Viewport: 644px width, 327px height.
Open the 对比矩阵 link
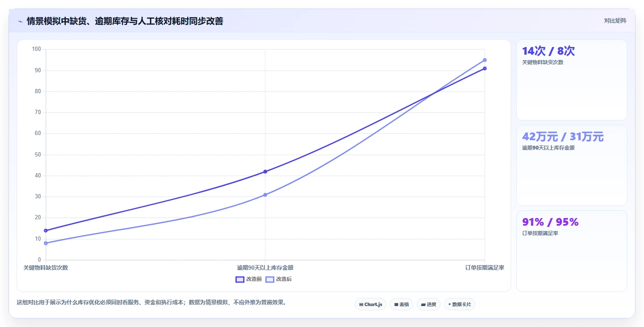click(615, 21)
